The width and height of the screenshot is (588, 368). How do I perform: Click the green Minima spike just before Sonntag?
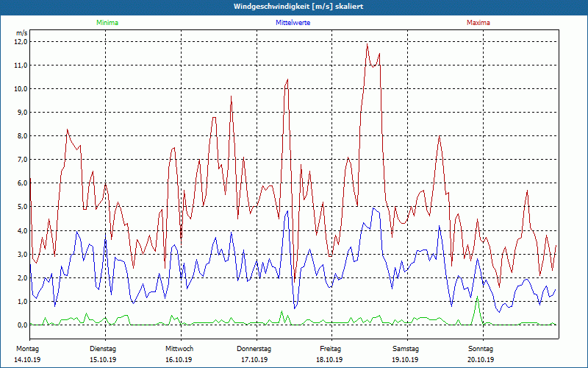(477, 297)
